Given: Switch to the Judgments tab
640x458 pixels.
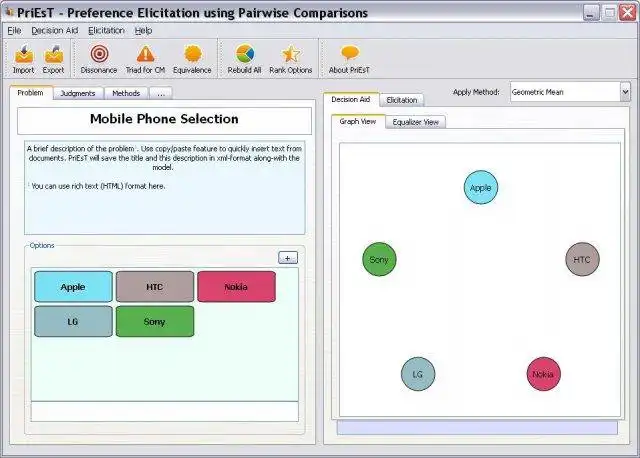Looking at the screenshot, I should coord(78,93).
